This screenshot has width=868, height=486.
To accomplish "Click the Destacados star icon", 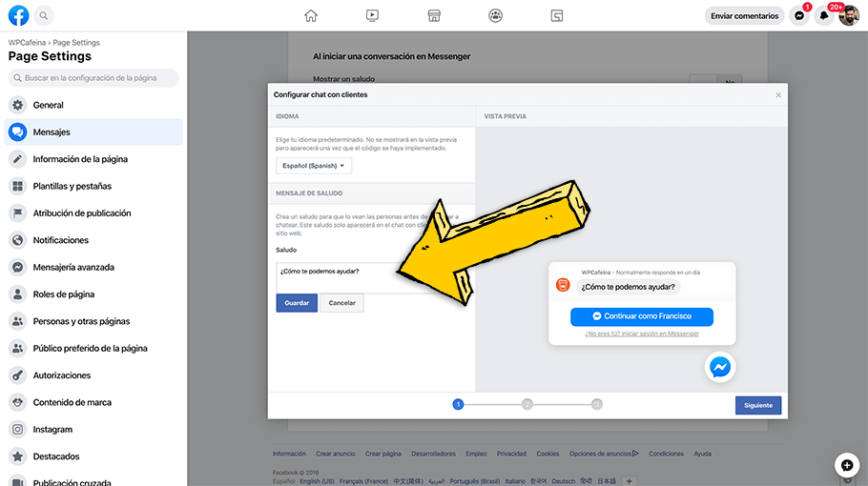I will click(18, 456).
